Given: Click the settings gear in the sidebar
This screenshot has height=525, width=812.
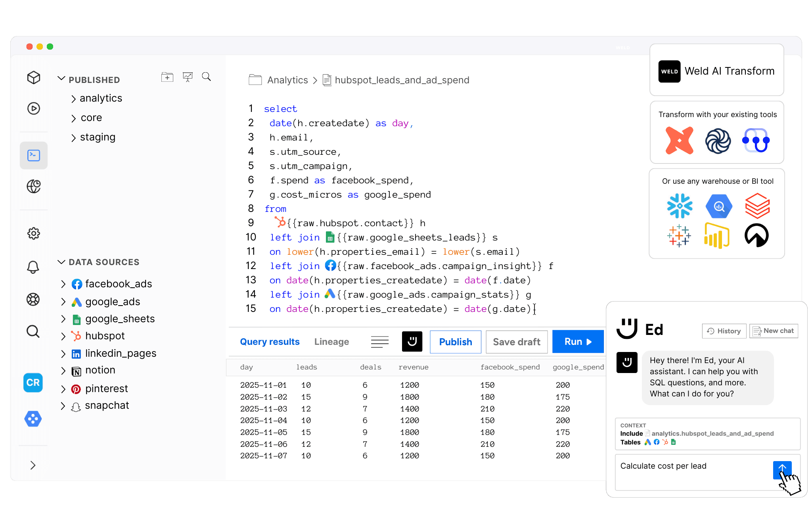Looking at the screenshot, I should tap(33, 234).
